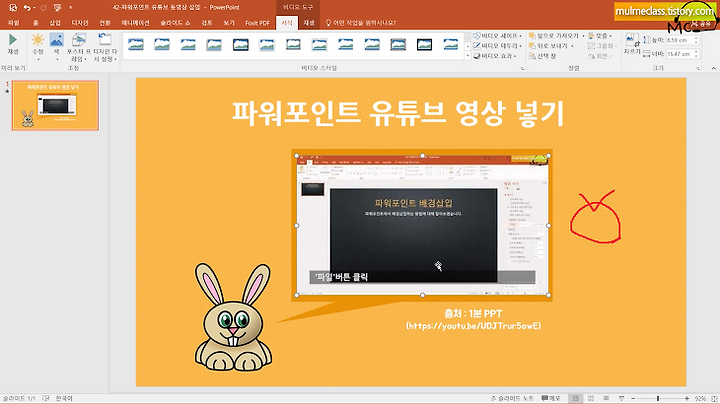Open the Align (맞춤) dropdown
Screen dimensions: 720x404
coord(600,36)
